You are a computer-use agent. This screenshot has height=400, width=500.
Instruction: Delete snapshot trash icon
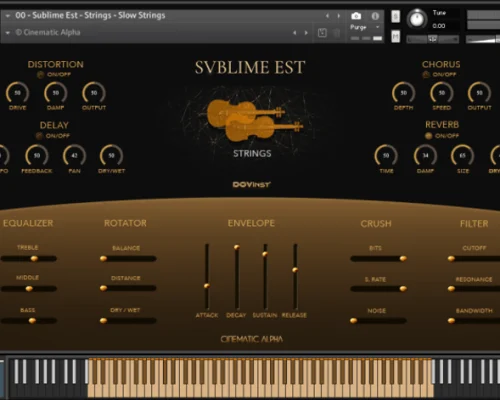(x=336, y=33)
